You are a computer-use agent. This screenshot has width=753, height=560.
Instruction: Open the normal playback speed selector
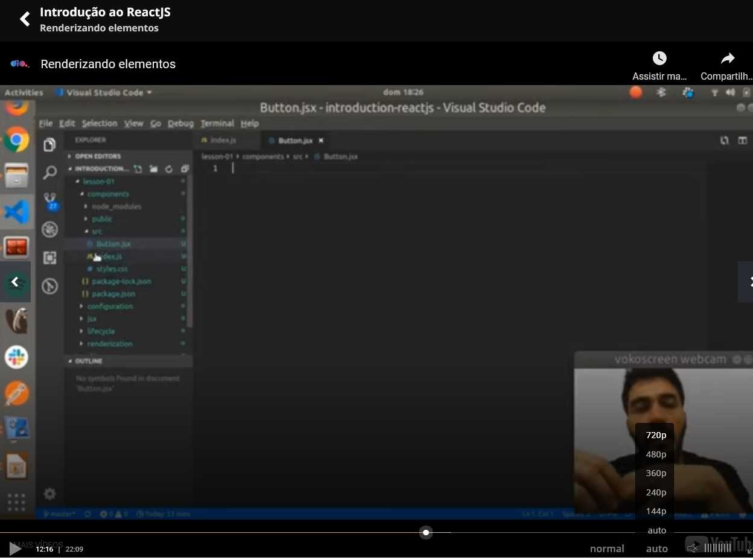[607, 549]
